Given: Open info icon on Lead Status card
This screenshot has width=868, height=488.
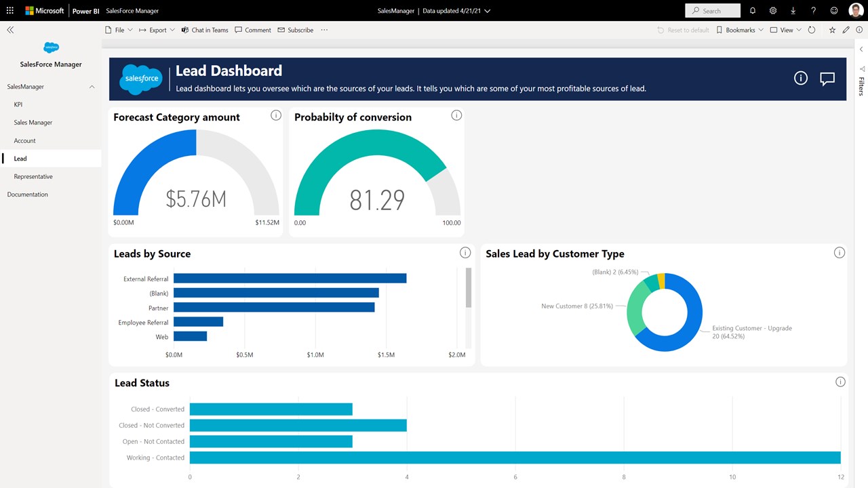Looking at the screenshot, I should (840, 382).
